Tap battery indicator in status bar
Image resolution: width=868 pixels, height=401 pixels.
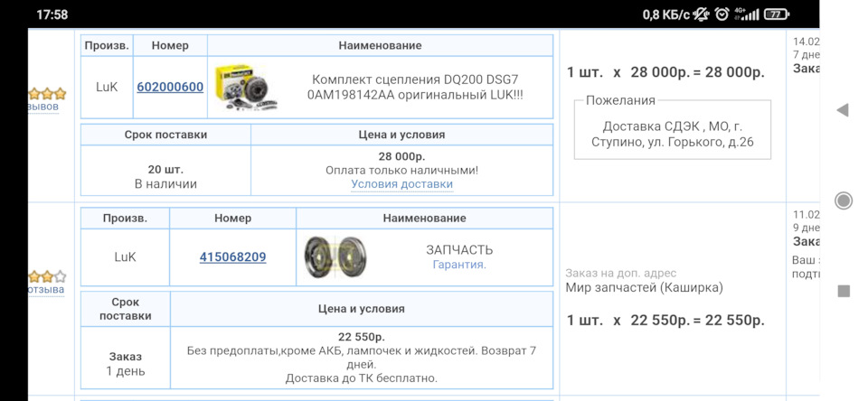pyautogui.click(x=776, y=14)
